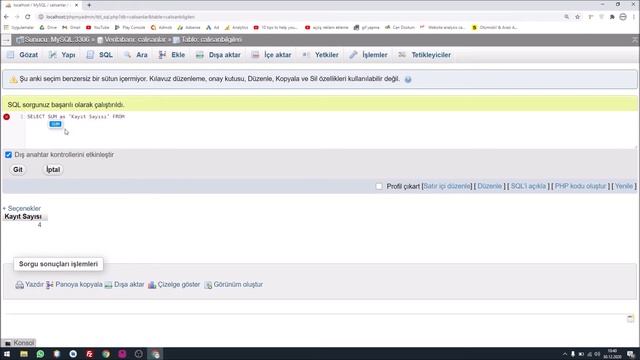The image size is (640, 360).
Task: Open the Windows Start menu
Action: click(7, 354)
